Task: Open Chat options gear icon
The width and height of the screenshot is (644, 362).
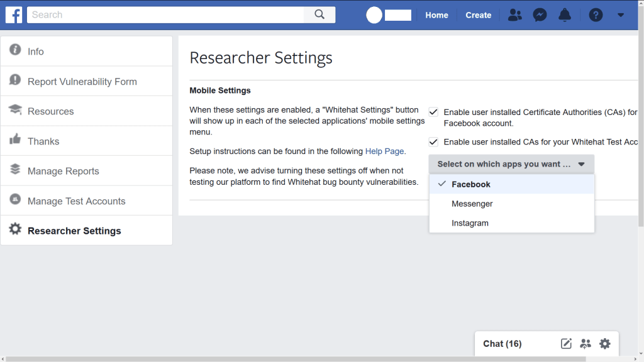Action: point(604,344)
